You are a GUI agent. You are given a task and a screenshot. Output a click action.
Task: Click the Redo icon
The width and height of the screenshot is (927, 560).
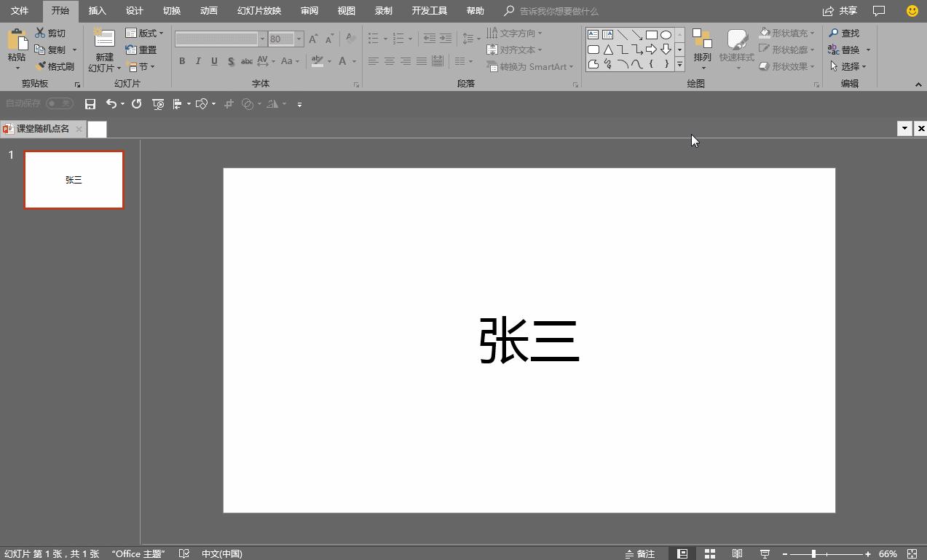click(x=135, y=103)
